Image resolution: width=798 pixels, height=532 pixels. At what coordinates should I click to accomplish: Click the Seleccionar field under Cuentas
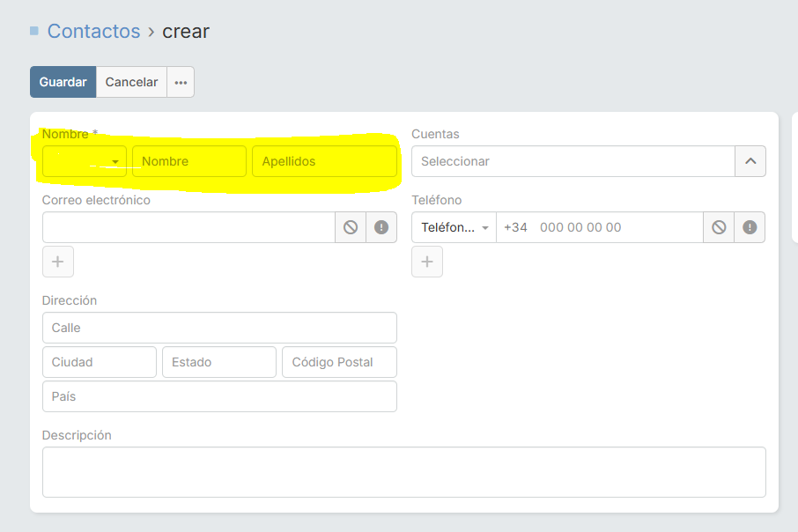[573, 161]
